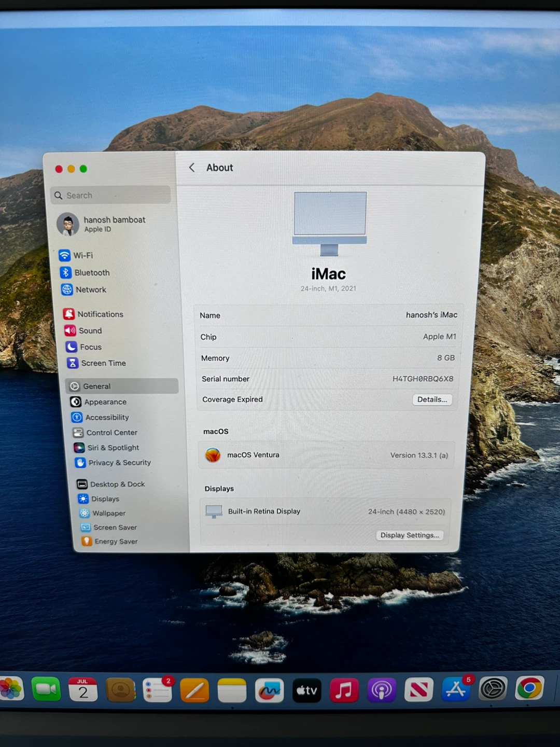560x747 pixels.
Task: Open Bluetooth settings pane
Action: point(85,272)
